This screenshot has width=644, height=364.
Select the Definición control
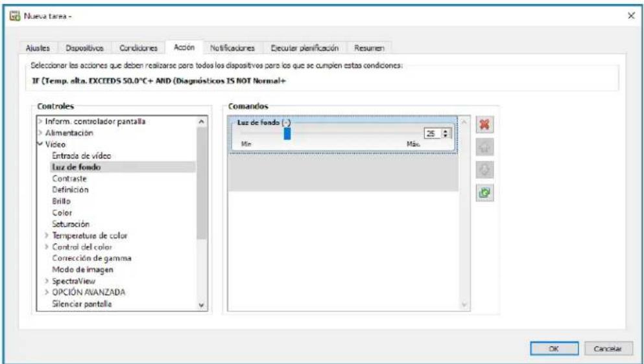tap(70, 190)
